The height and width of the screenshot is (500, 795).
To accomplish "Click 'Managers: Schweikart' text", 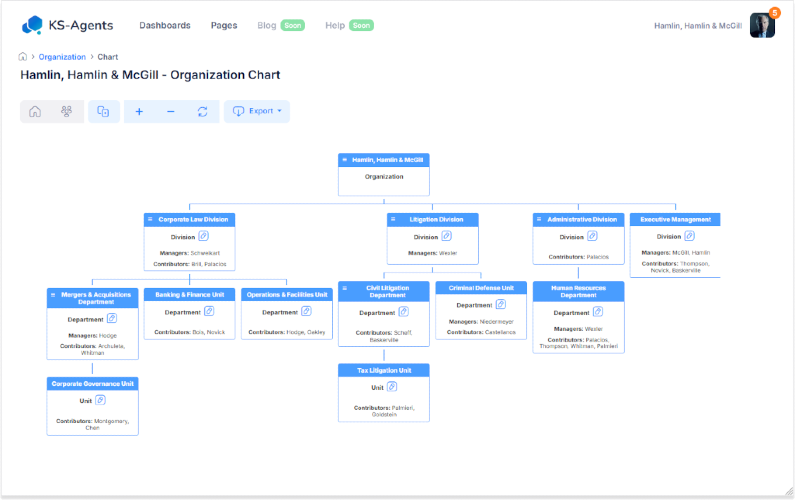I will 190,253.
